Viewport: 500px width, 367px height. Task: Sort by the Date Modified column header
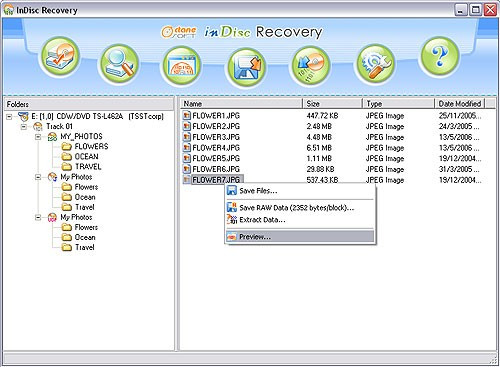[x=460, y=104]
